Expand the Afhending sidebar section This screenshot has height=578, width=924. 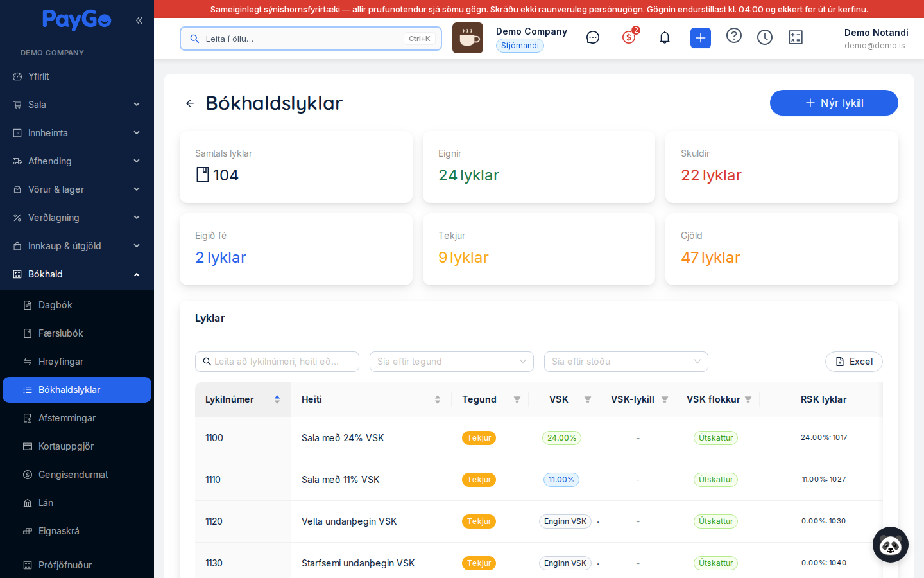[x=77, y=161]
